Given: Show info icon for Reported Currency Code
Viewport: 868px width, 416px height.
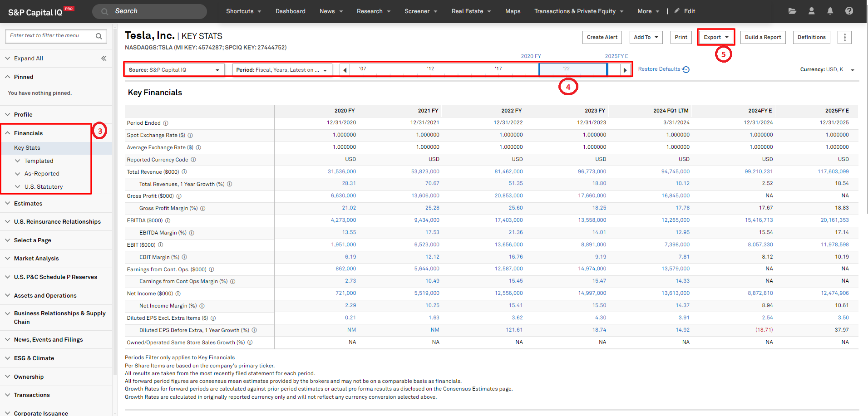Looking at the screenshot, I should pos(193,160).
